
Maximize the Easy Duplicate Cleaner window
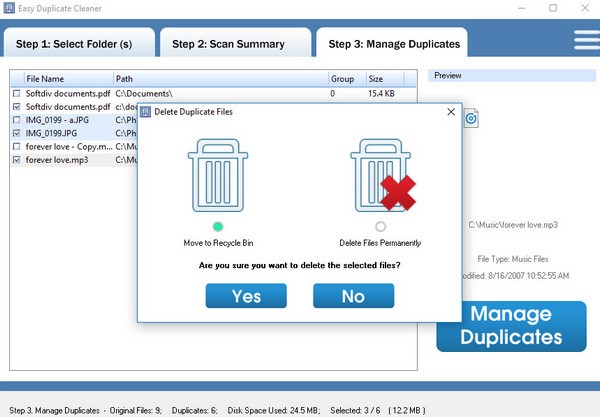553,8
